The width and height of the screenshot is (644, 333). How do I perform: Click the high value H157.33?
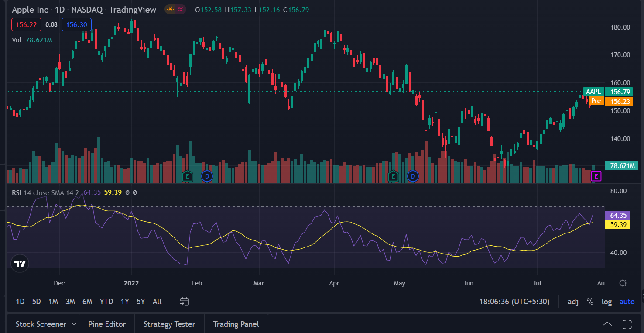(x=238, y=10)
